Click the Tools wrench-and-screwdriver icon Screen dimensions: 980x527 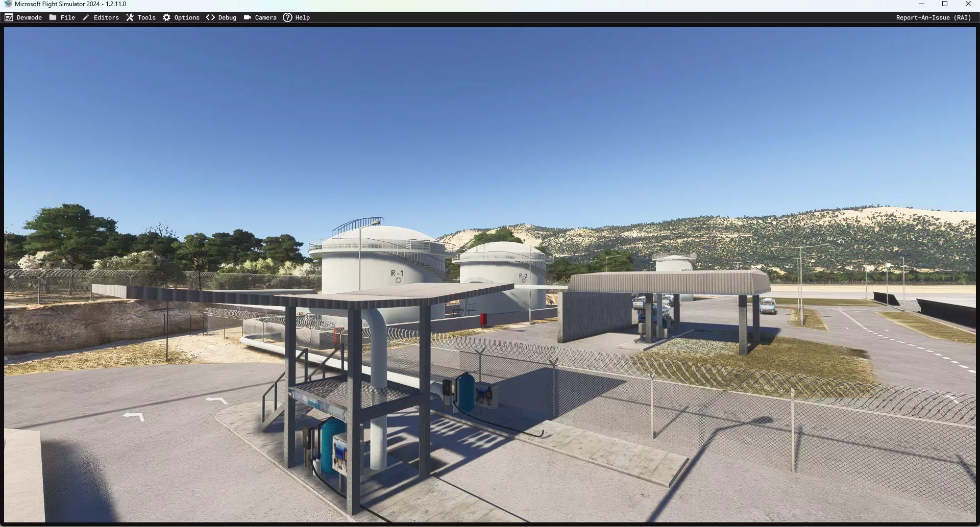[130, 17]
